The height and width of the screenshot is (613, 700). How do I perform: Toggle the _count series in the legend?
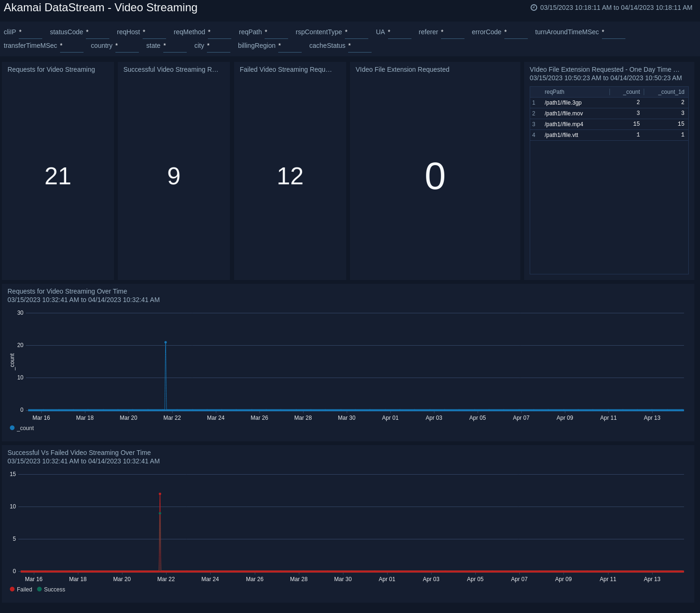[x=22, y=428]
